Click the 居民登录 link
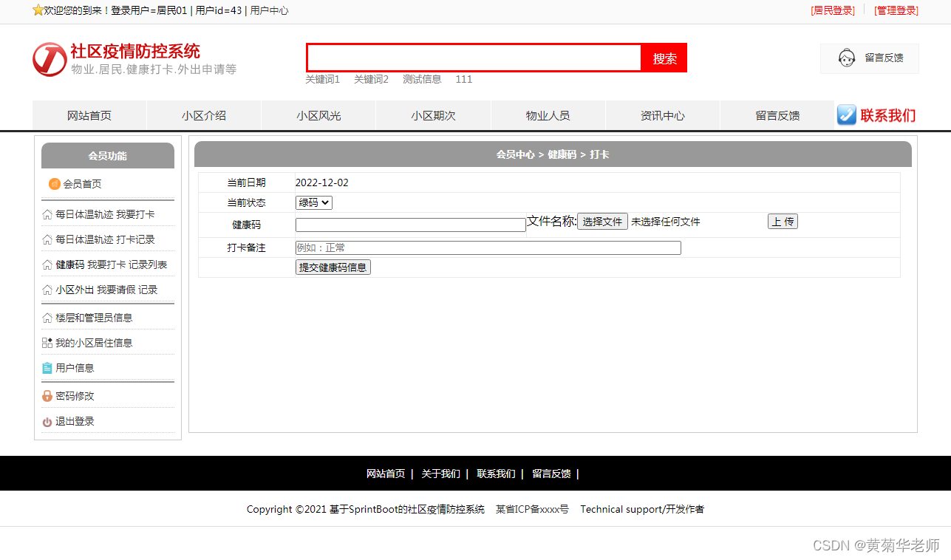Viewport: 951px width, 560px height. pyautogui.click(x=832, y=10)
